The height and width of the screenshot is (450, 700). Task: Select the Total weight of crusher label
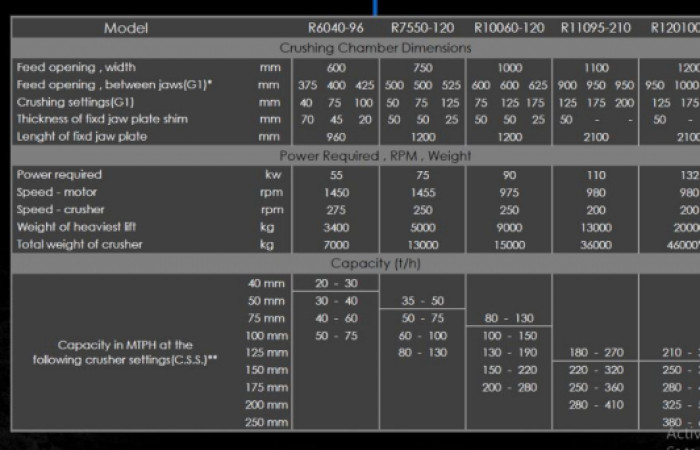point(79,244)
